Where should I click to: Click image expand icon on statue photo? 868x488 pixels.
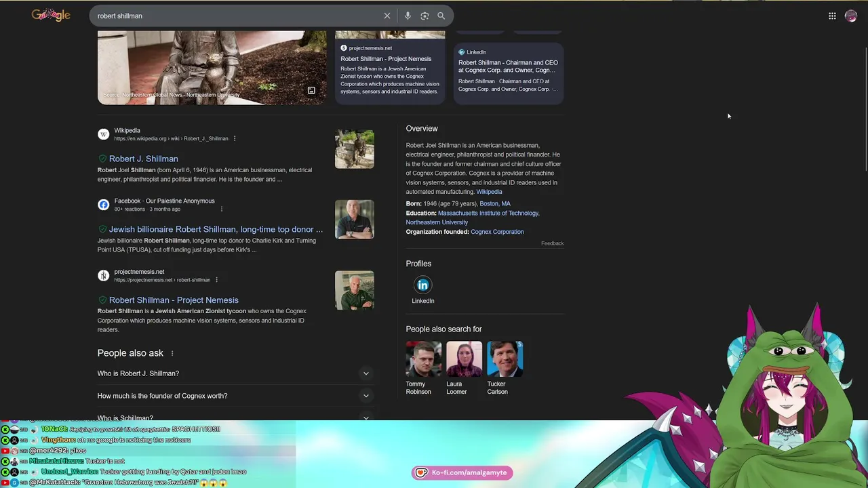coord(311,90)
